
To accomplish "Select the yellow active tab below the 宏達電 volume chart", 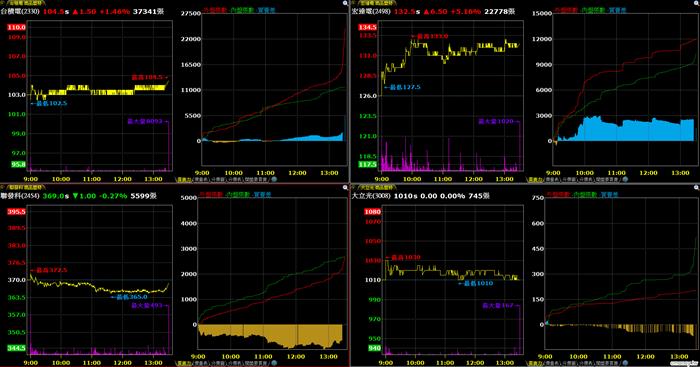I will [536, 179].
